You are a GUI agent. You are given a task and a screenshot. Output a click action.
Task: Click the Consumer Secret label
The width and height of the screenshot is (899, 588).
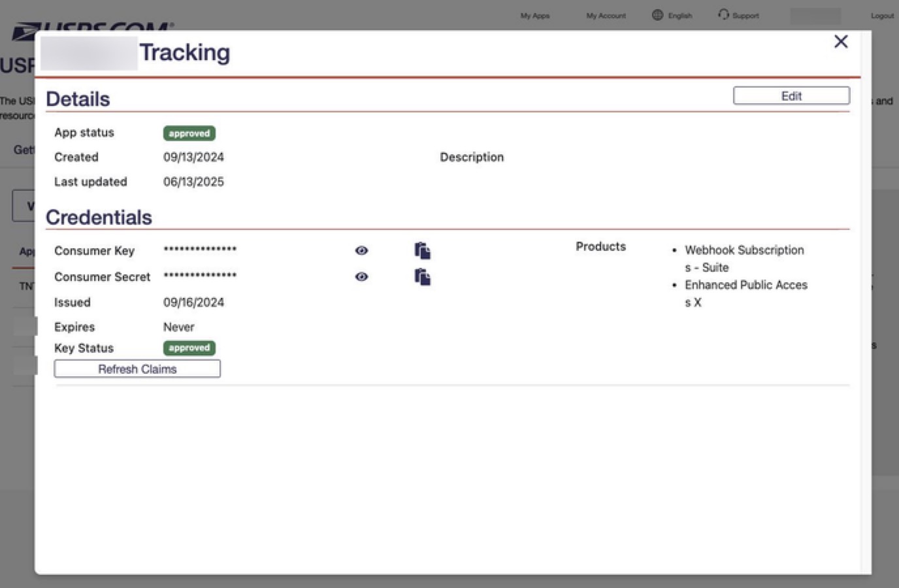coord(102,277)
